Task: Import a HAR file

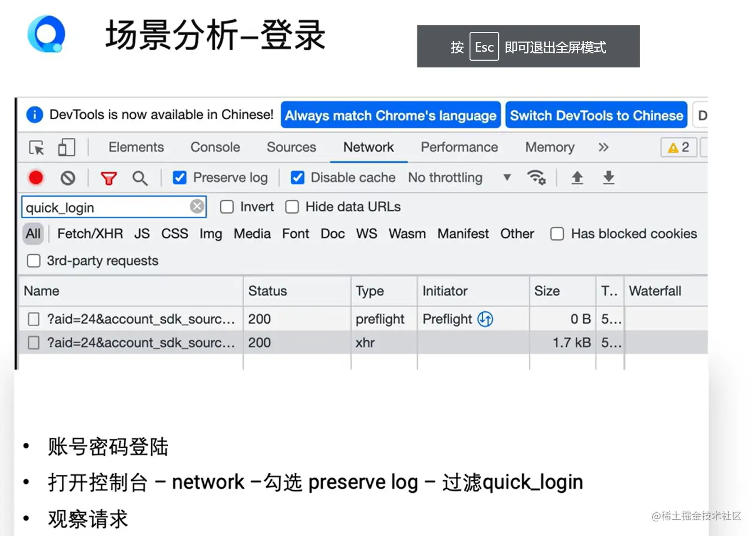Action: (x=577, y=178)
